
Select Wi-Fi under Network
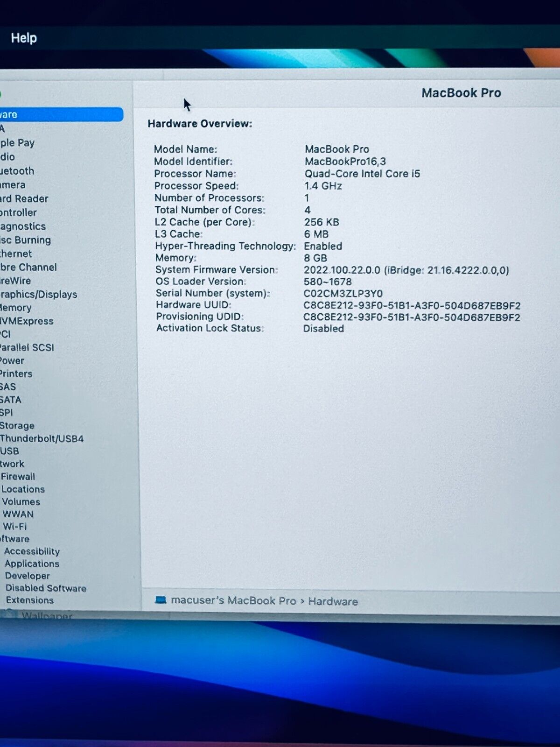[x=15, y=526]
